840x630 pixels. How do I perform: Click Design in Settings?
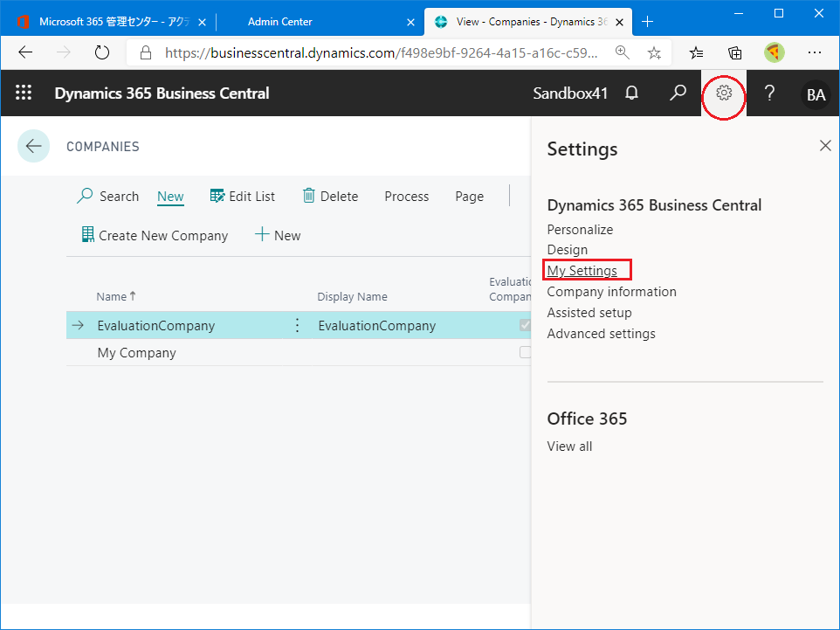[568, 250]
